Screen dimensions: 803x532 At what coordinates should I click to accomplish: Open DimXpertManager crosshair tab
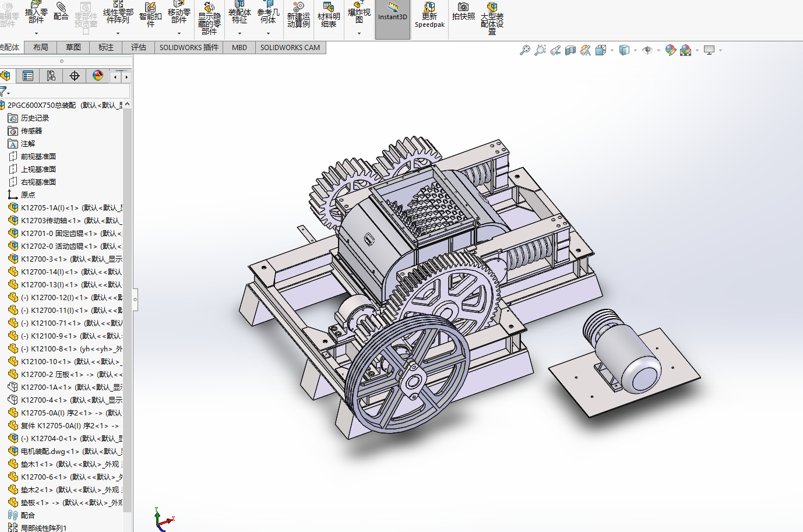[x=75, y=76]
